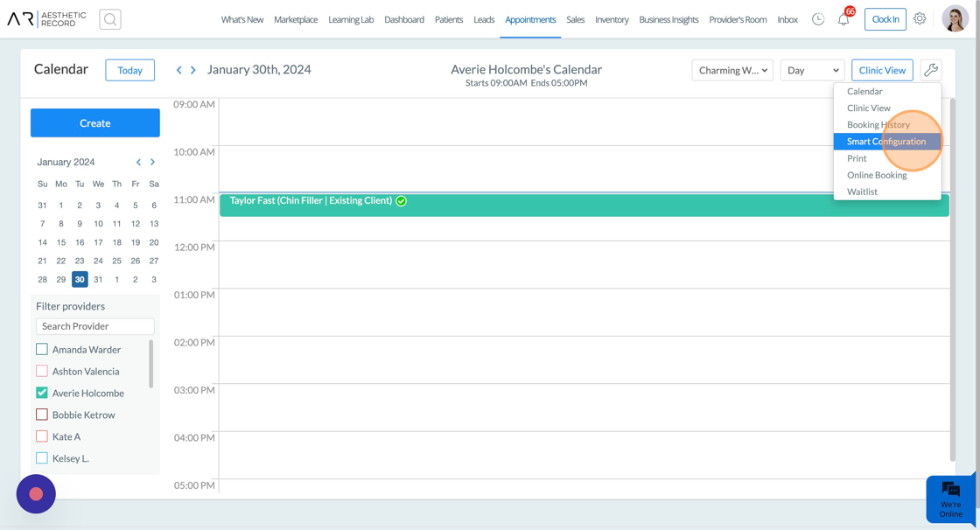Viewport: 980px width, 530px height.
Task: Open the Leads nav item
Action: pos(484,19)
